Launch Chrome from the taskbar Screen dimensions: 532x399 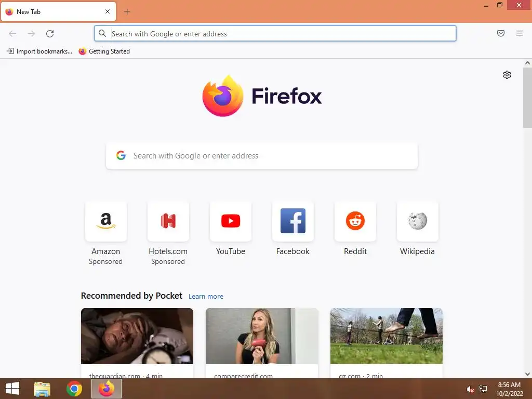coord(74,389)
